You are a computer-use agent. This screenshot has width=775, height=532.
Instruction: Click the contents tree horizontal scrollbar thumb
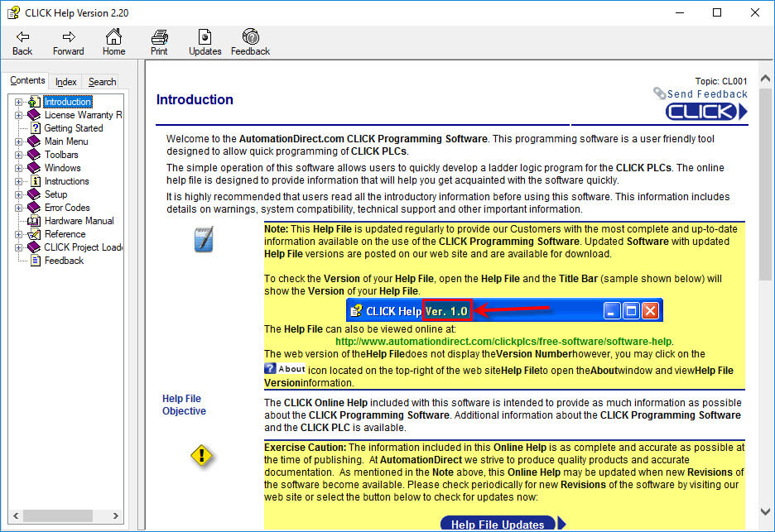coord(58,515)
